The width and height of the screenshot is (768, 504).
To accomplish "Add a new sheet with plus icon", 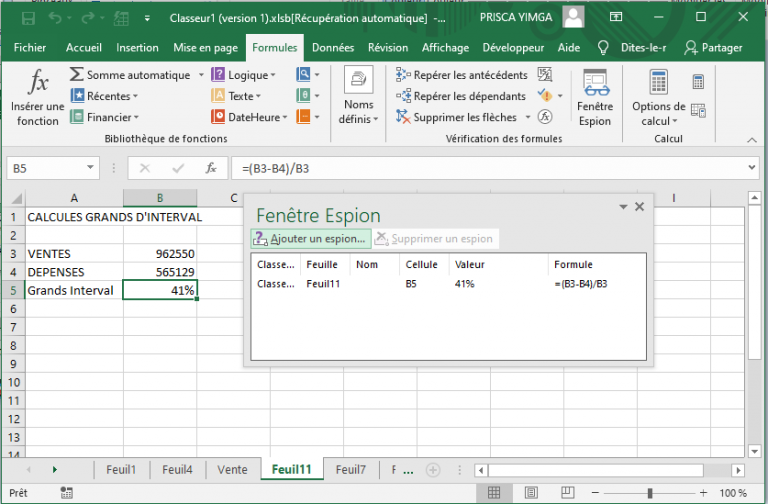I will pos(433,469).
